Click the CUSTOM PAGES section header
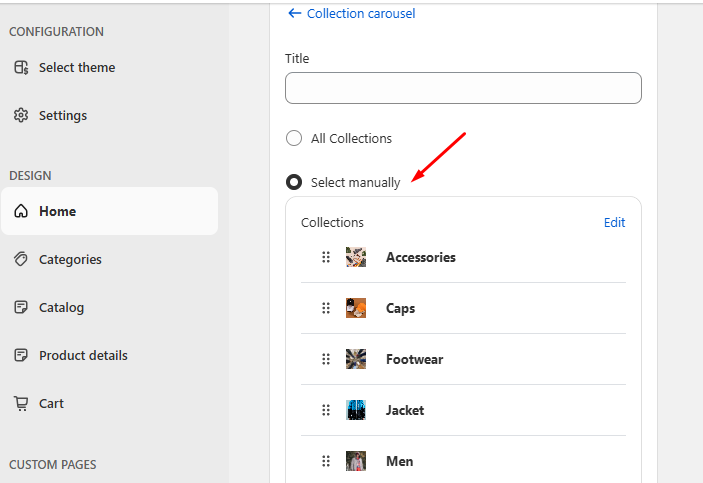 pos(52,464)
